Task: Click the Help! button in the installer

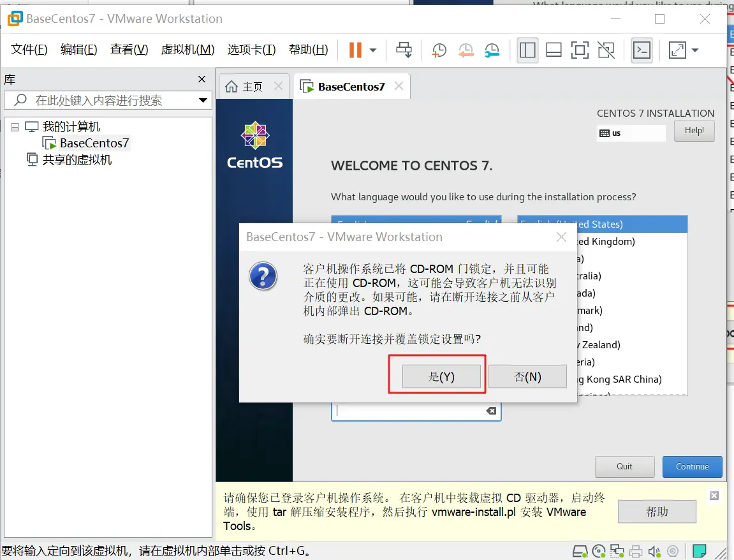Action: (x=694, y=131)
